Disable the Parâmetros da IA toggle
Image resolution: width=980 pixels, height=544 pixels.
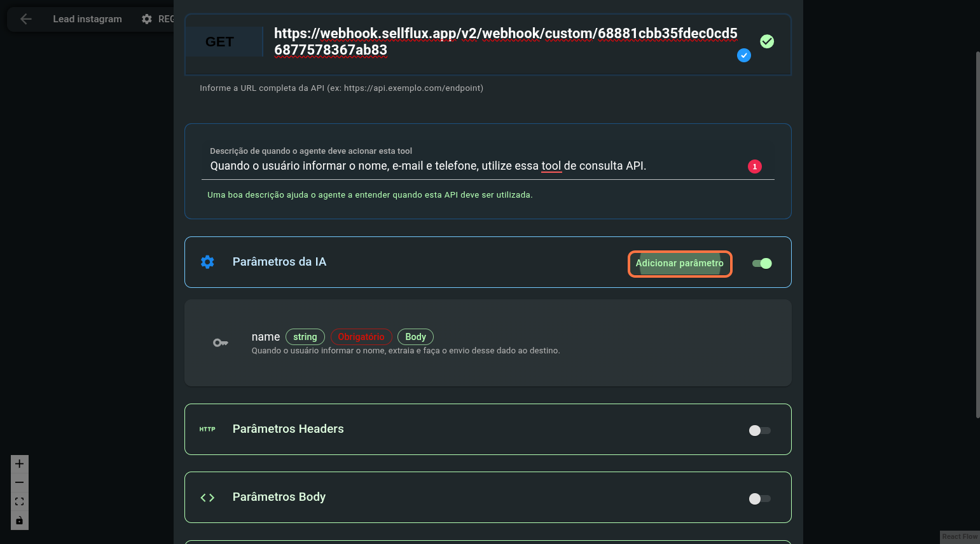[x=761, y=264]
